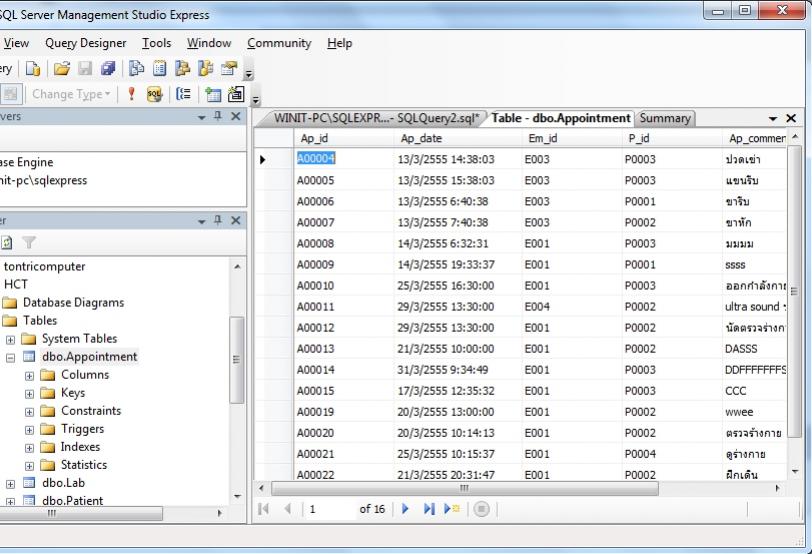
Task: Click the Registered Servers toolbar icon
Action: [136, 68]
